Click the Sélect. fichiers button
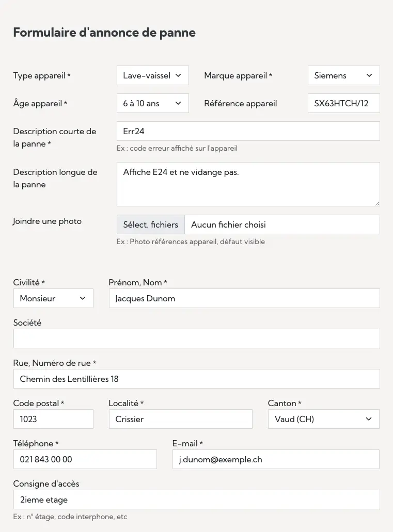The image size is (393, 532). click(151, 224)
